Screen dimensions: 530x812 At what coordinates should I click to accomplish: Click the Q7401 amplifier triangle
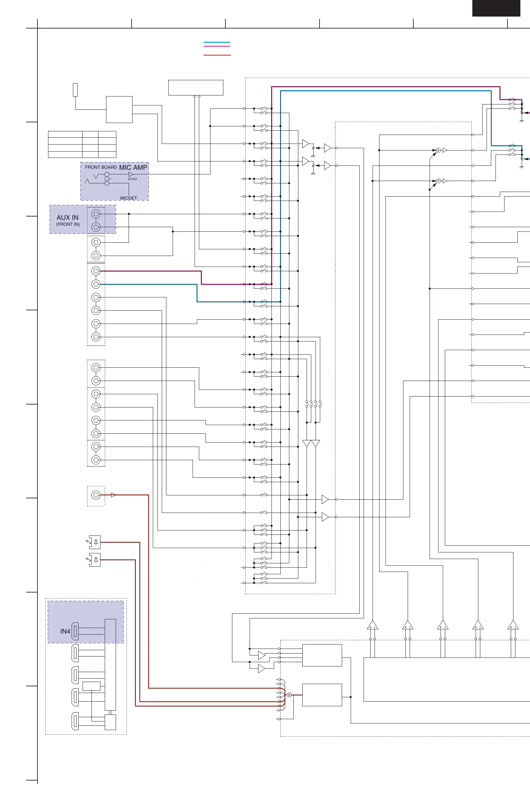[131, 174]
